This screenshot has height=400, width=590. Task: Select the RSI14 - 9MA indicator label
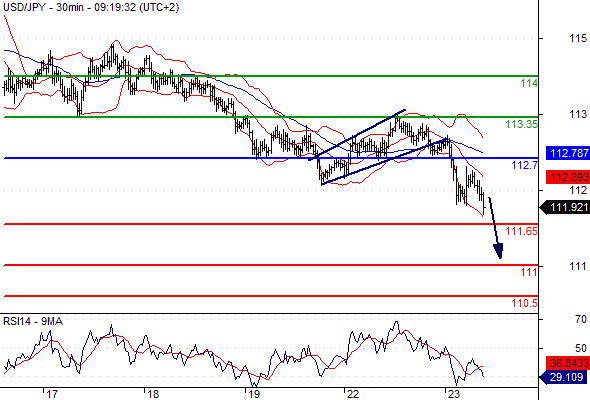click(33, 321)
